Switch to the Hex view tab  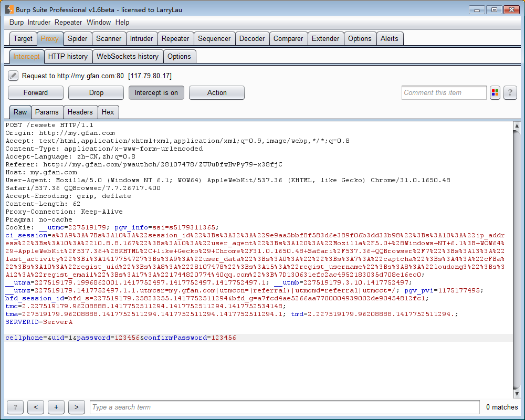[108, 112]
